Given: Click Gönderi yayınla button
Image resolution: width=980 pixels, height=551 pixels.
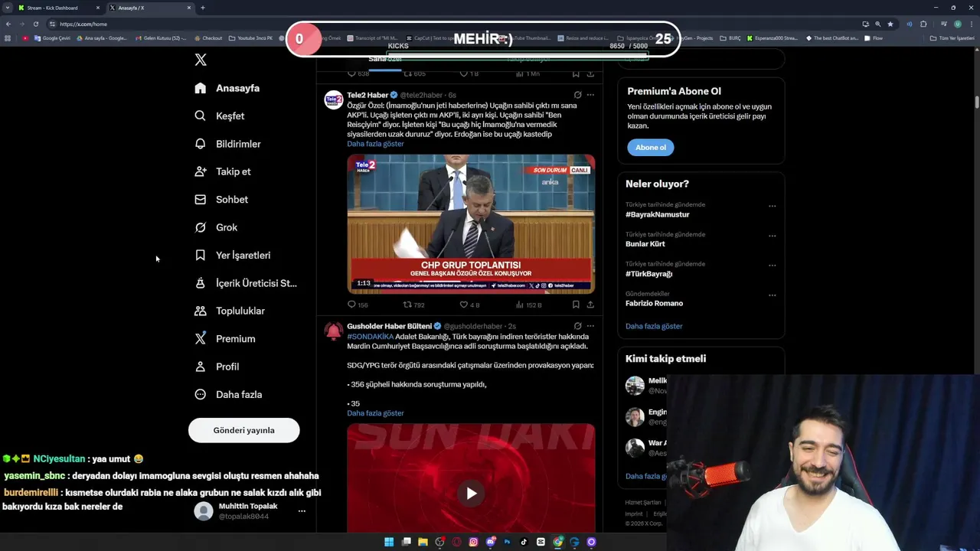Looking at the screenshot, I should 244,430.
